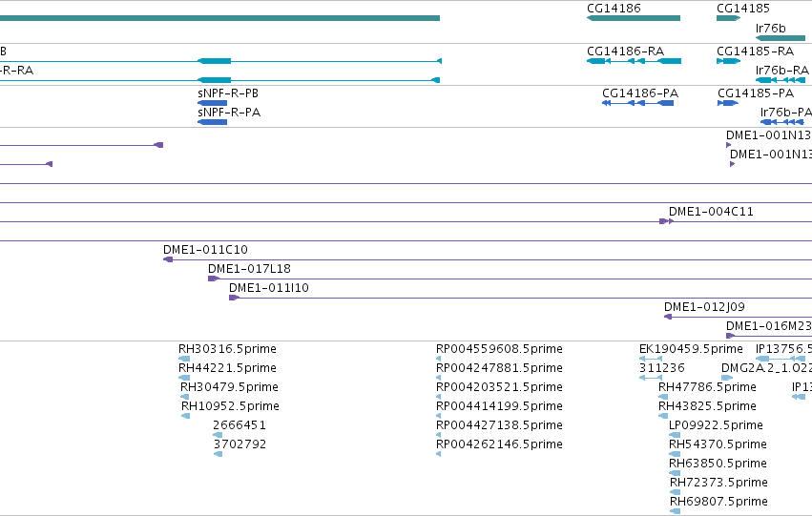Select transcript CG14185-RA

click(x=755, y=52)
